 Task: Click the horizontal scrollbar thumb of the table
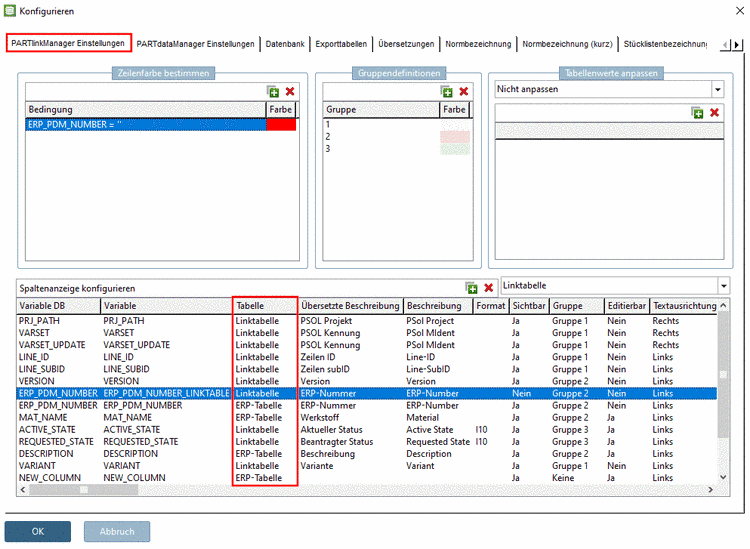(x=84, y=490)
